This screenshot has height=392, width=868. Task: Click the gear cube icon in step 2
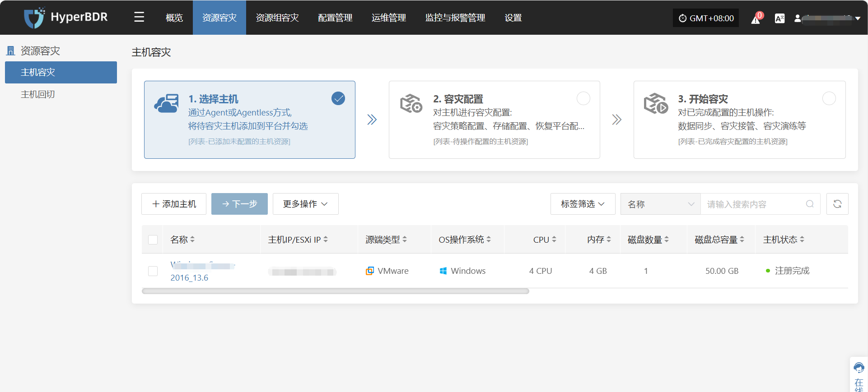(411, 103)
